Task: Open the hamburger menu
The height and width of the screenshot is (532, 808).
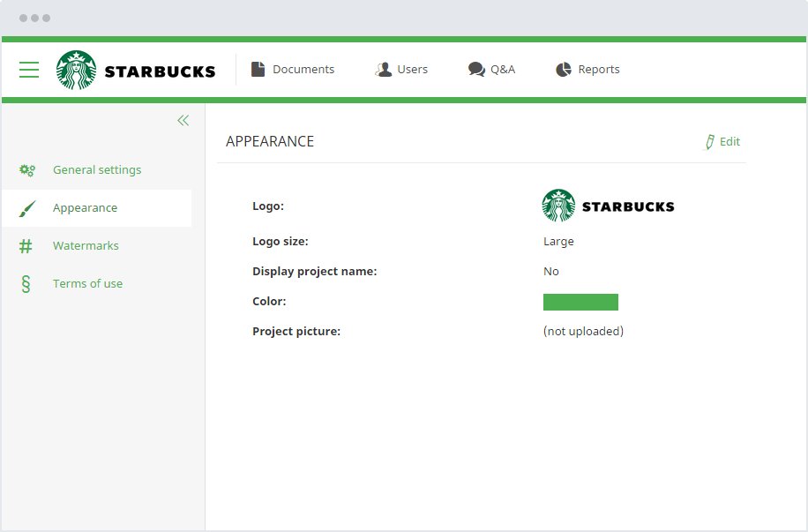Action: [x=29, y=70]
